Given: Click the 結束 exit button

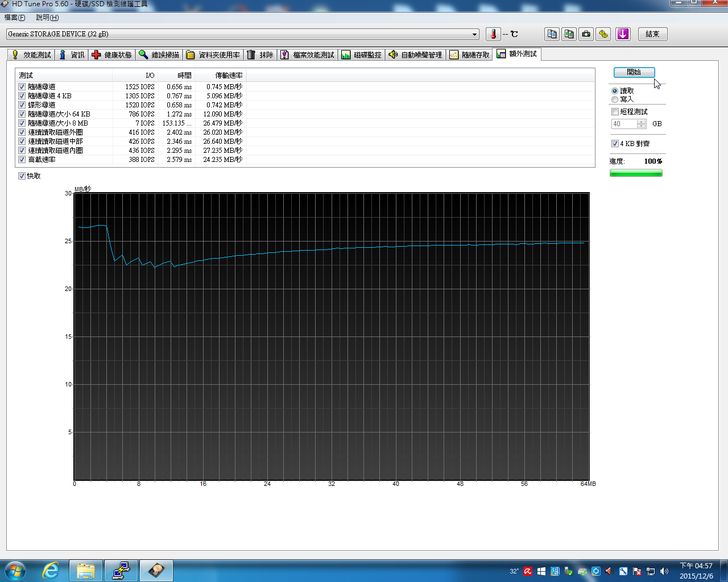Looking at the screenshot, I should coord(651,33).
